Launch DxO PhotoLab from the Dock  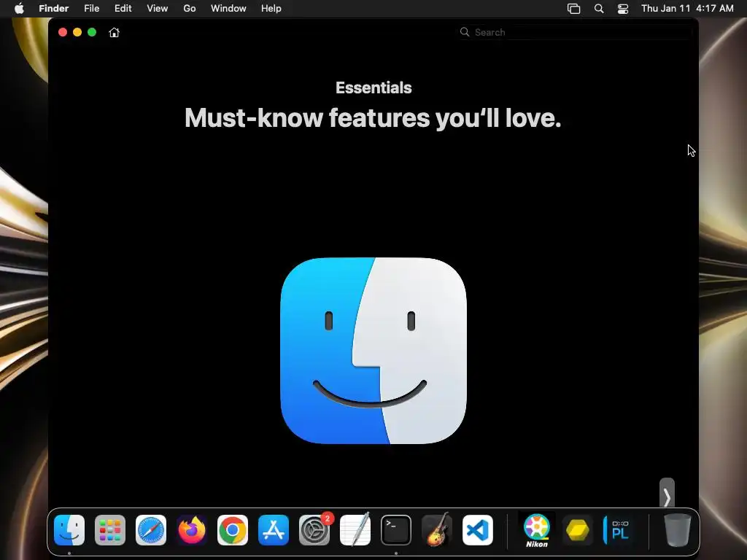click(x=619, y=530)
